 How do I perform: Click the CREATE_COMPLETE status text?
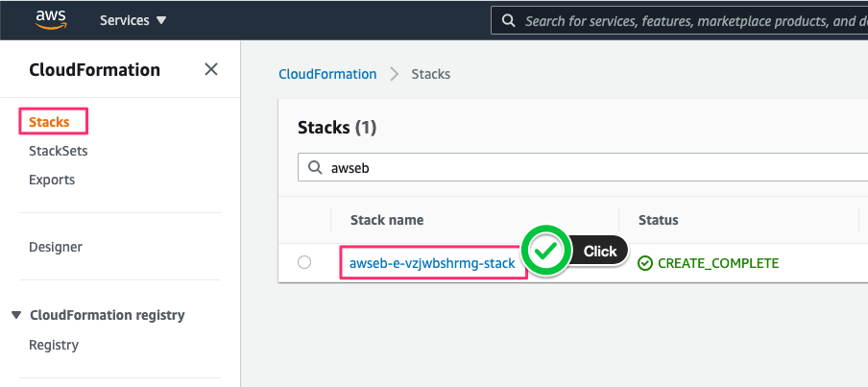718,263
